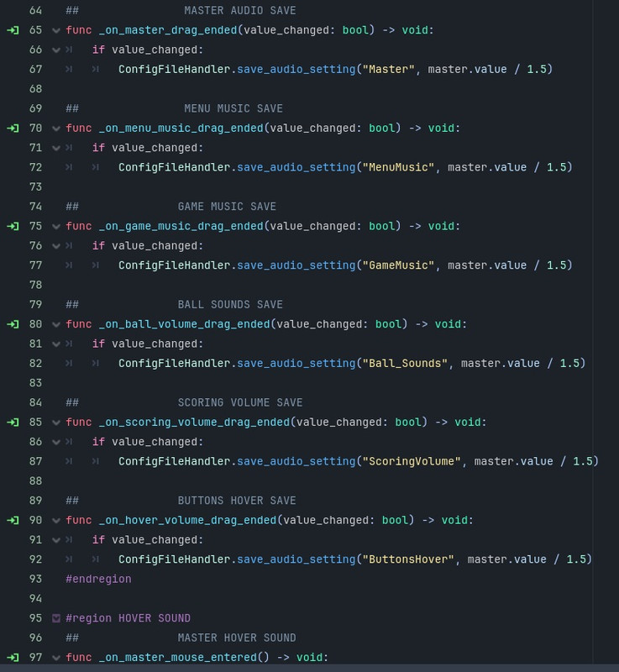619x672 pixels.
Task: Click save_audio_setting call on line 67
Action: click(296, 70)
